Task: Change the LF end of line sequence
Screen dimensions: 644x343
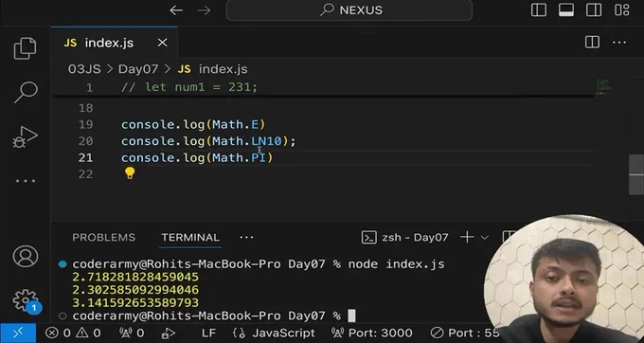Action: [208, 333]
